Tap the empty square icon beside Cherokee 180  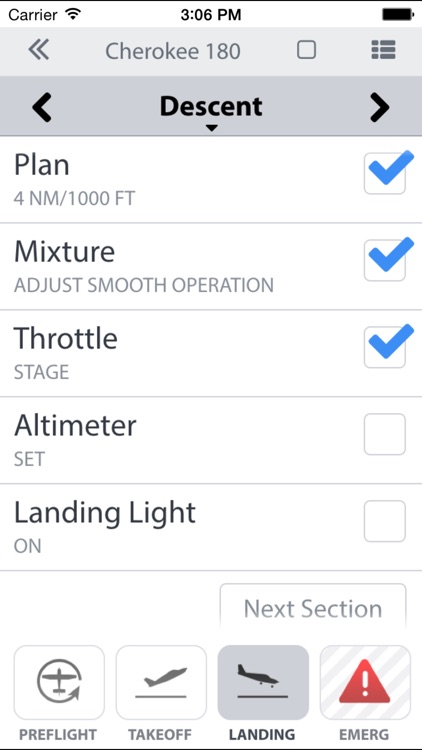coord(306,50)
